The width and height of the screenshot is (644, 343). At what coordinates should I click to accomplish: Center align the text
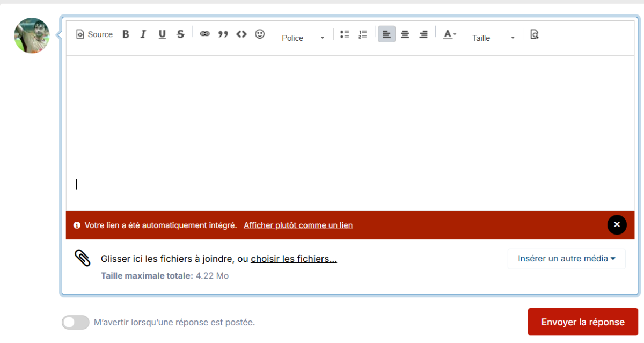405,34
